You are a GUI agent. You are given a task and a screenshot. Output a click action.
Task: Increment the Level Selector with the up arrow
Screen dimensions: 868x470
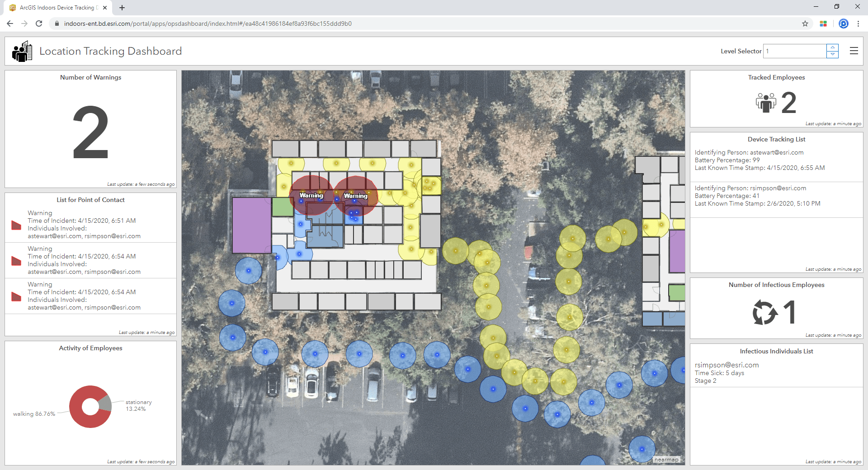(x=832, y=47)
